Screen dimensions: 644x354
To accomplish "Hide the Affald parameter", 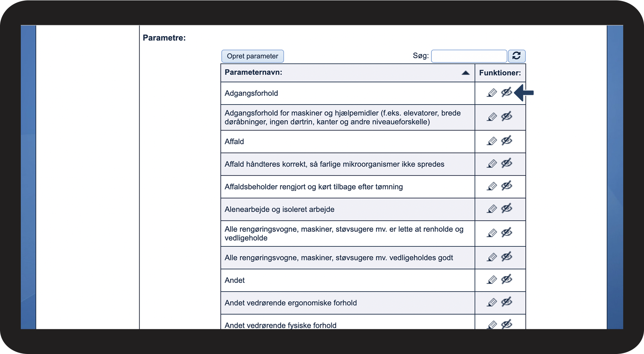I will (507, 140).
